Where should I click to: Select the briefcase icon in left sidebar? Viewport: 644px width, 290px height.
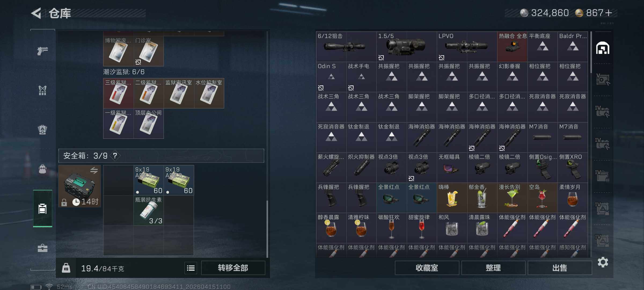42,248
